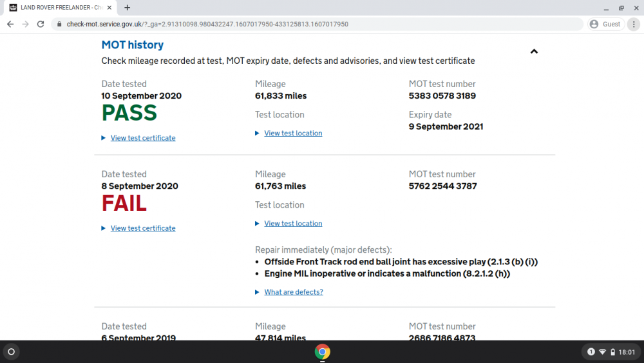Expand the What are defects? link
The width and height of the screenshot is (644, 363).
[294, 292]
